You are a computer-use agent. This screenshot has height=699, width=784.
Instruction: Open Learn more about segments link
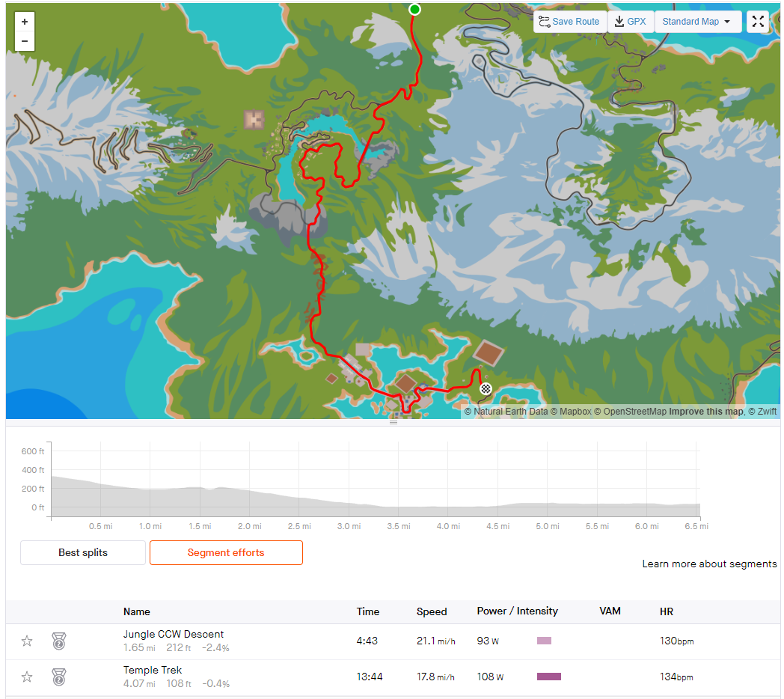tap(709, 564)
